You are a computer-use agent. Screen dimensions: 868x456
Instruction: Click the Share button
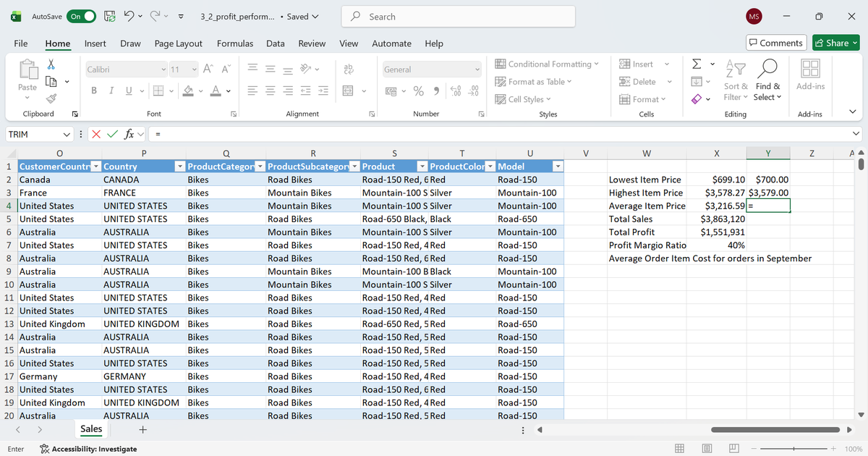click(836, 43)
